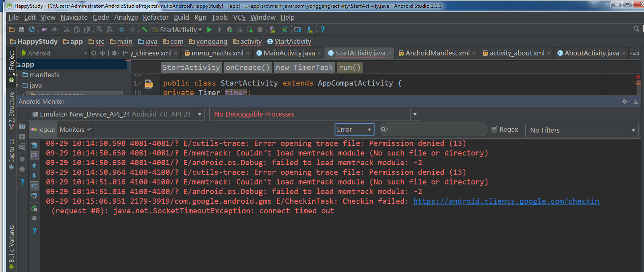Click the red error indicator in editor gutter
644x272 pixels.
(638, 76)
